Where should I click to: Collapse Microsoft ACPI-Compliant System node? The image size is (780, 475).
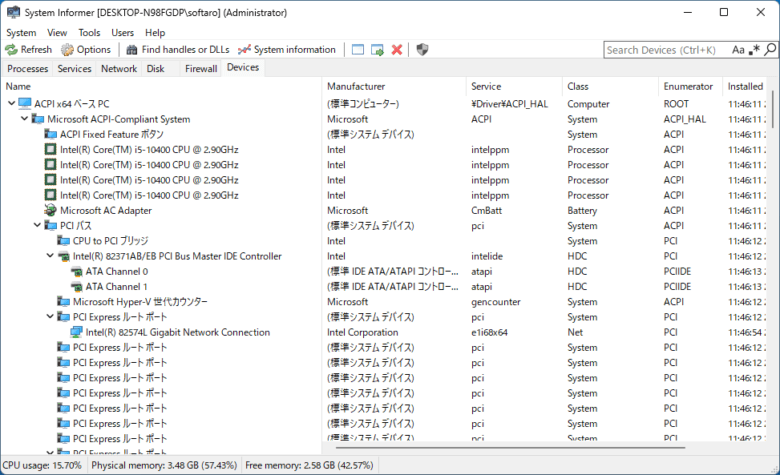(x=24, y=119)
